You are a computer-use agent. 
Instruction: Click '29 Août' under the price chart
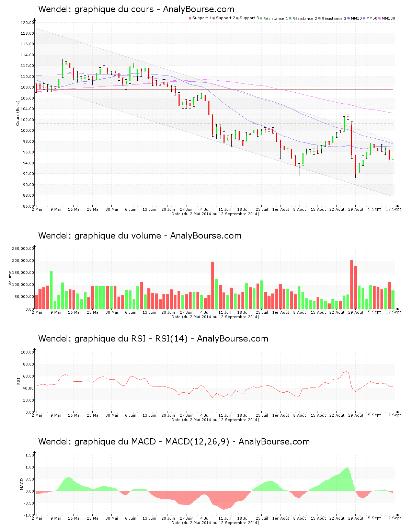356,209
